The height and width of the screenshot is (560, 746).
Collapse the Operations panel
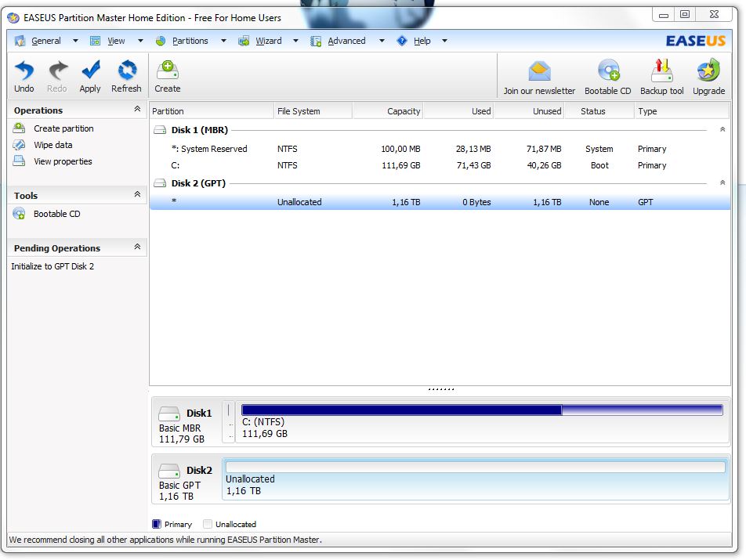137,109
